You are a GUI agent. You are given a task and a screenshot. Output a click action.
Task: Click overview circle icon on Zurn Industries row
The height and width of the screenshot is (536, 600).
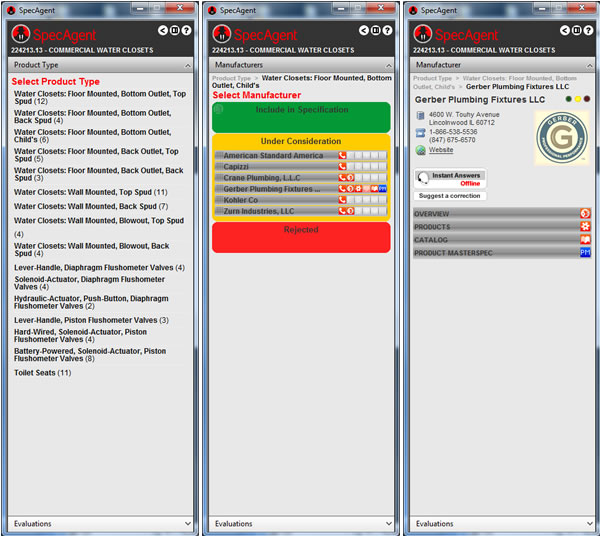351,211
